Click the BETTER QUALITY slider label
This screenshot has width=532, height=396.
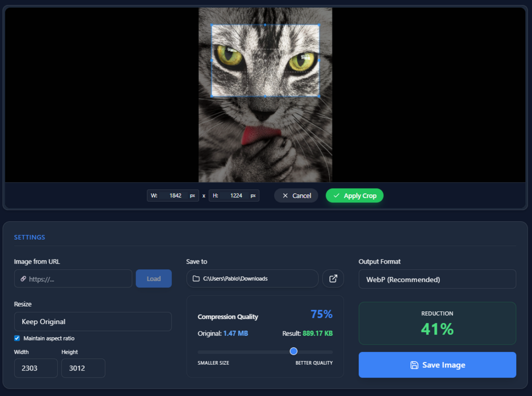[x=314, y=363]
